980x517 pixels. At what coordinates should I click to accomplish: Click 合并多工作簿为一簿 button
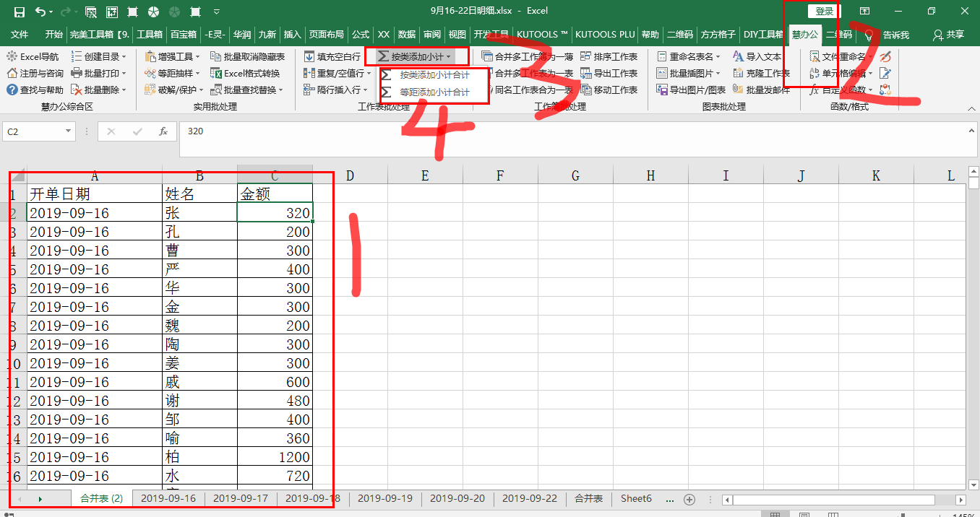point(528,56)
